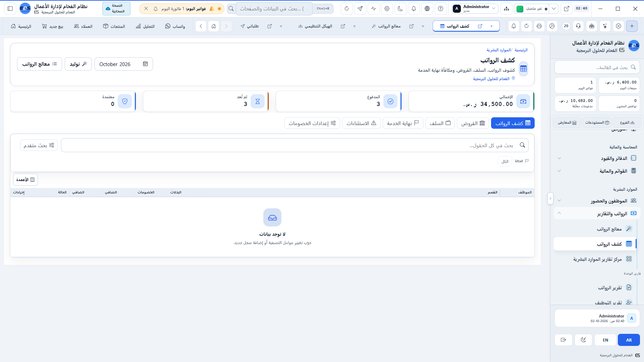The width and height of the screenshot is (644, 362).
Task: Open the settings gear icon in the top bar
Action: tap(387, 9)
